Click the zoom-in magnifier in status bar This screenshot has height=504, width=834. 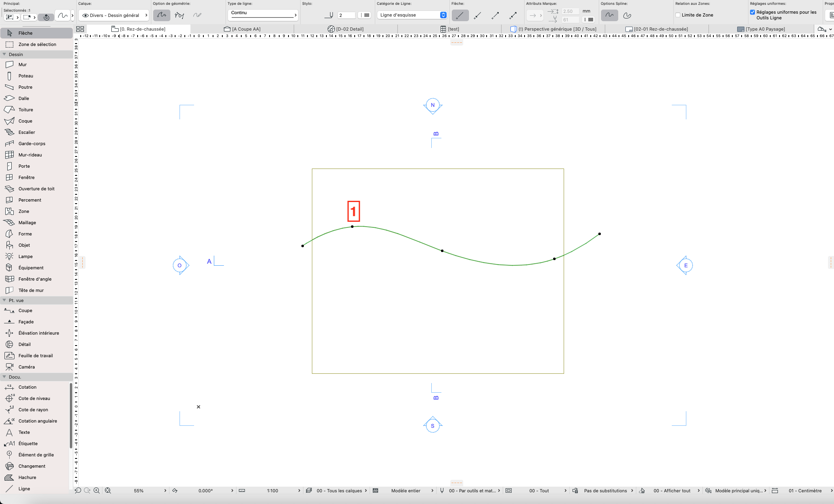[97, 491]
